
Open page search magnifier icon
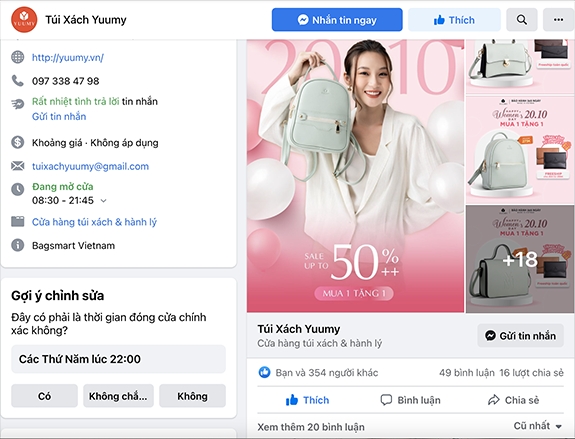click(521, 20)
